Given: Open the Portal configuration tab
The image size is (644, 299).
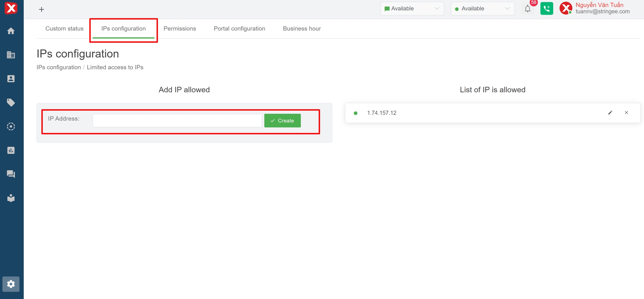Looking at the screenshot, I should (239, 29).
